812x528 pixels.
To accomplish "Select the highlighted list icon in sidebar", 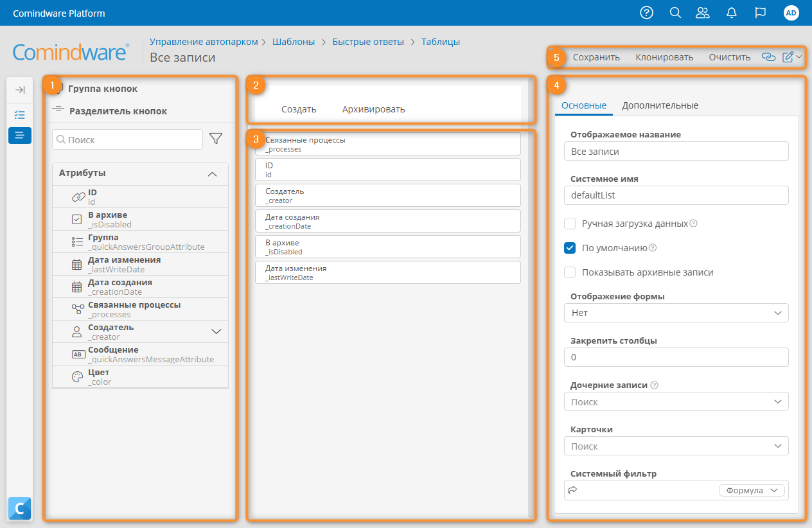I will pos(20,135).
